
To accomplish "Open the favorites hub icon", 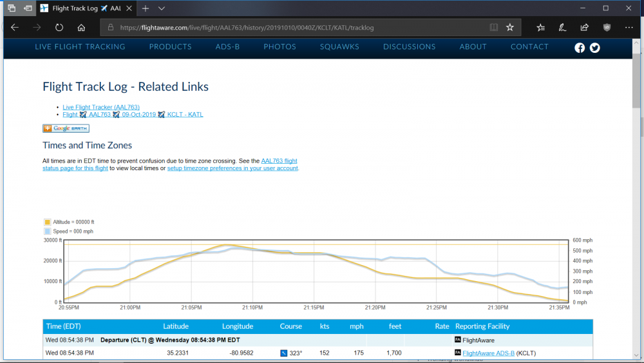I will pyautogui.click(x=540, y=28).
